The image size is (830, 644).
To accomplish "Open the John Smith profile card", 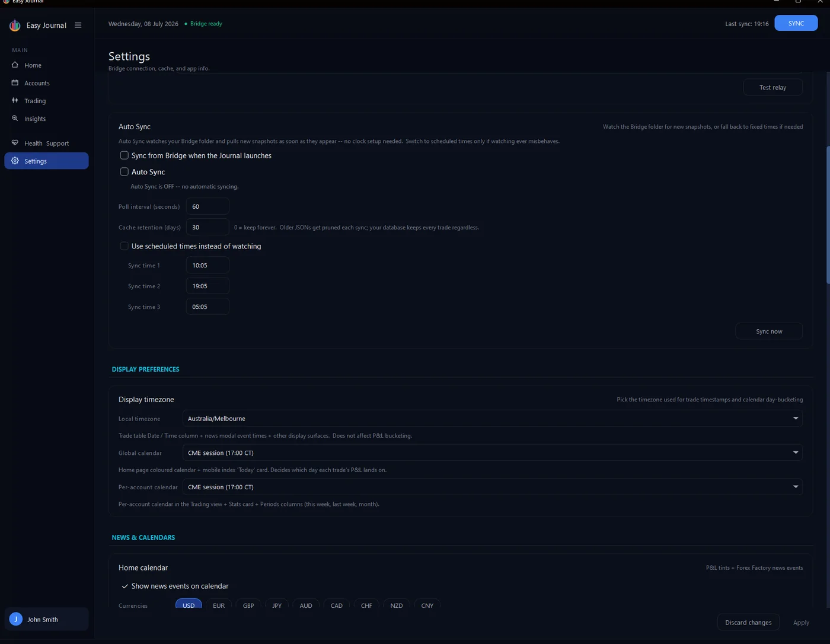I will [x=46, y=619].
